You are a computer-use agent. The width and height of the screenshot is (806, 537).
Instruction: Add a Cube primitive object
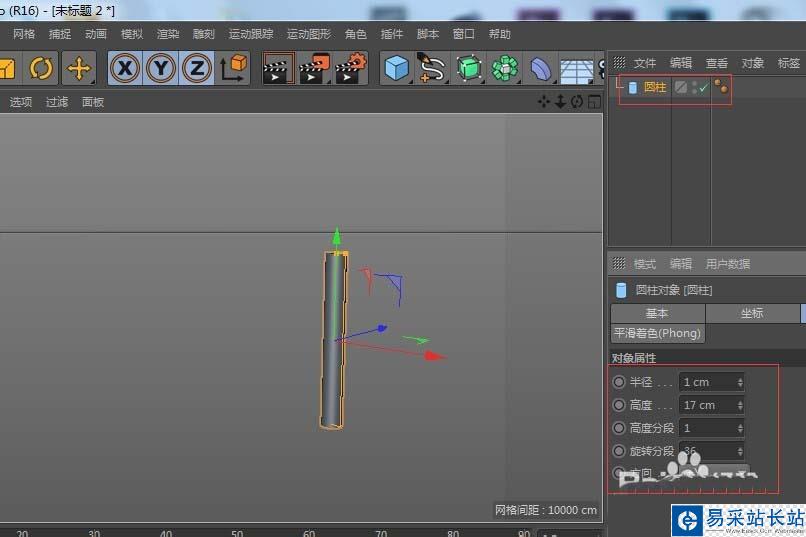(x=397, y=68)
